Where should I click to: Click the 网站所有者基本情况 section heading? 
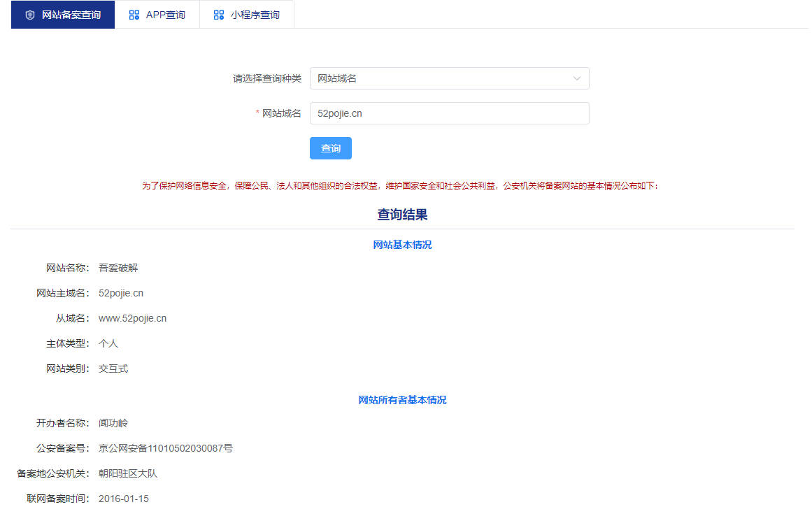pos(402,400)
